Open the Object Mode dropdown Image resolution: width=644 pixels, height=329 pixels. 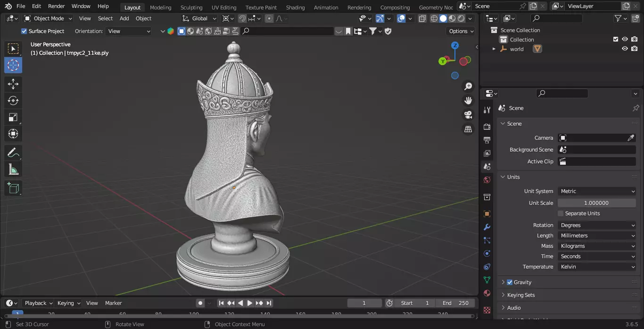pyautogui.click(x=48, y=18)
